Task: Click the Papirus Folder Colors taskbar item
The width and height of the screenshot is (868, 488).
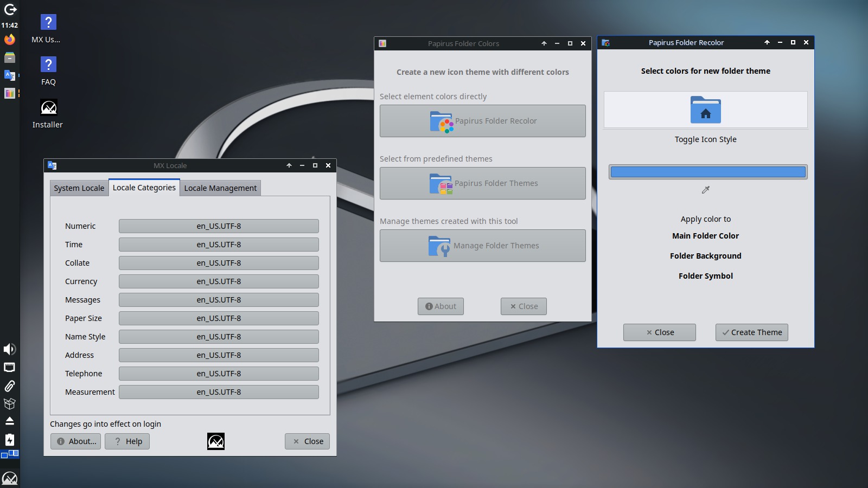Action: [x=10, y=93]
